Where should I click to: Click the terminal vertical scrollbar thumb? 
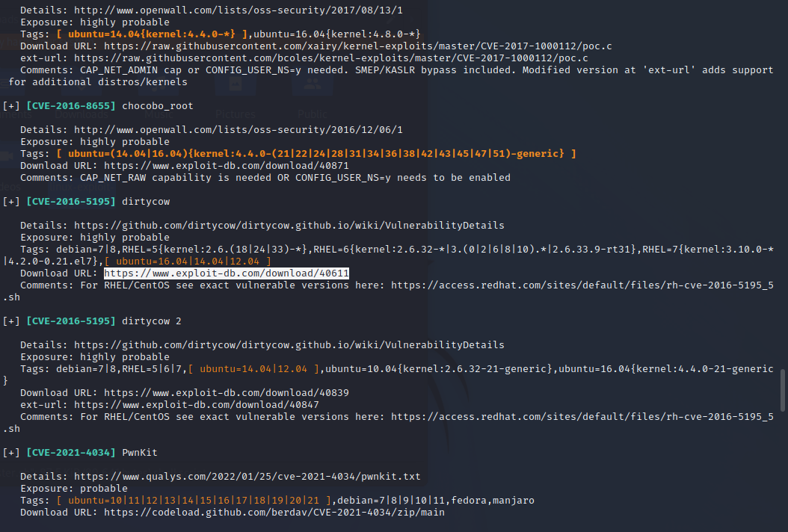tap(783, 390)
